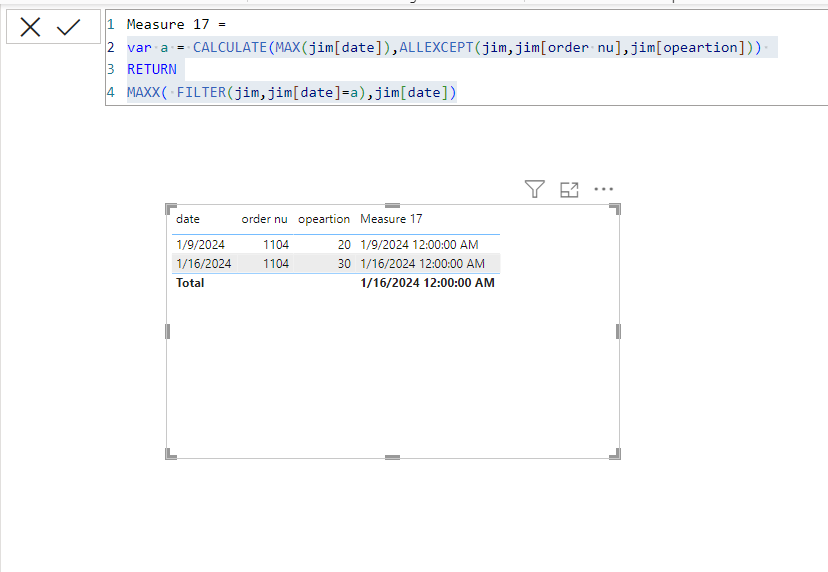The height and width of the screenshot is (572, 828).
Task: Open the visual's filter icon
Action: (534, 189)
